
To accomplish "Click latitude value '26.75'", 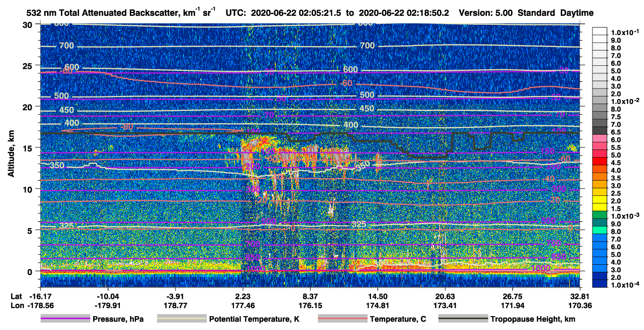I will click(513, 296).
